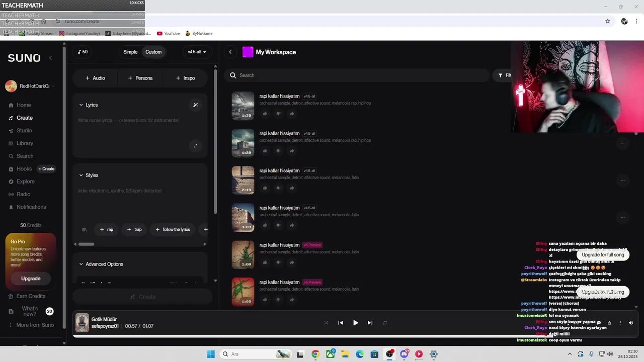Click the + Create button beside Hooks
Screen dimensions: 644x362
click(46, 169)
